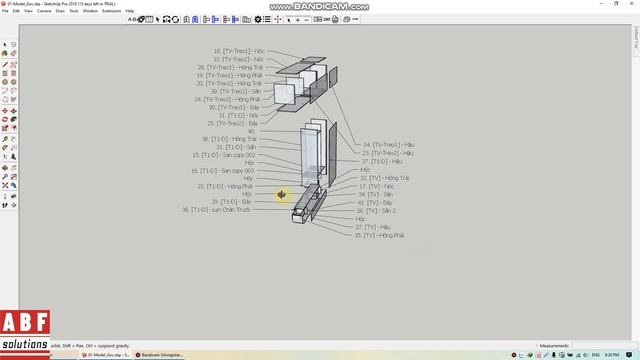Choose the Follow Me tool
Screen dimensions: 640x360
(13, 119)
